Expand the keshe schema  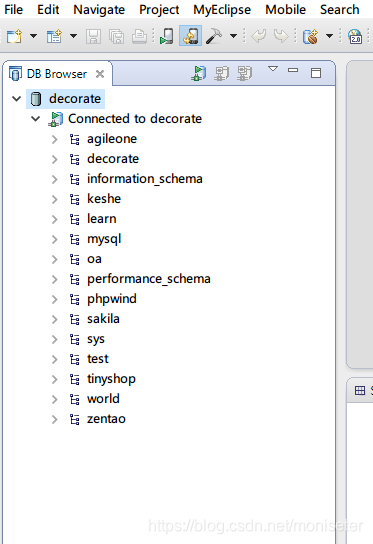(54, 199)
